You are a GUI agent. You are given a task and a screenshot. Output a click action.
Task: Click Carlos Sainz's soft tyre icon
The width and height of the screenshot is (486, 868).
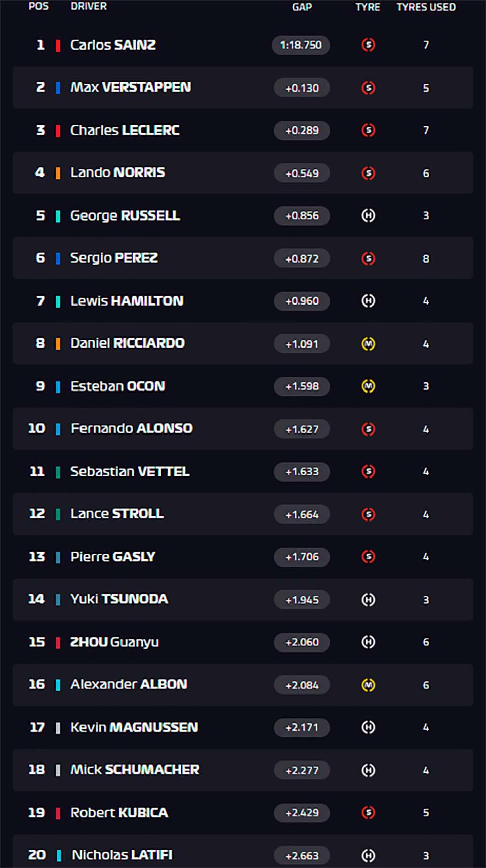click(x=368, y=45)
